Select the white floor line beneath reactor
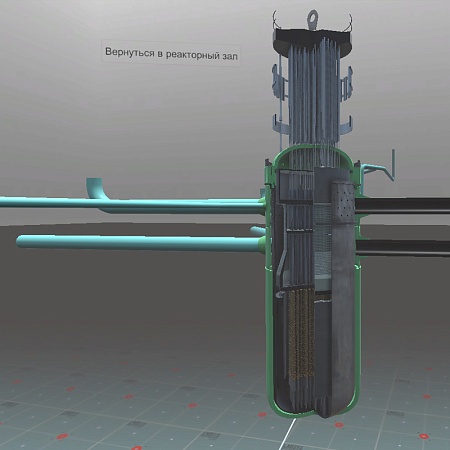 (288, 434)
